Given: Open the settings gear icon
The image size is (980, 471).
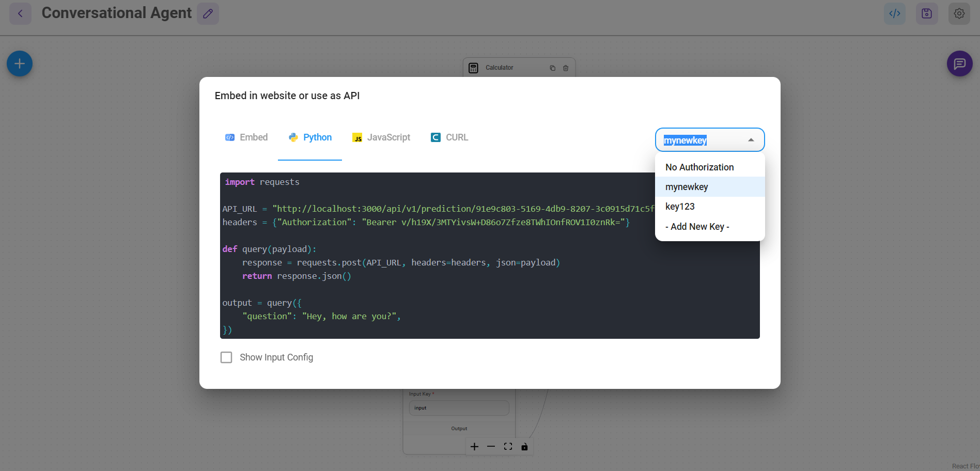Looking at the screenshot, I should point(959,13).
